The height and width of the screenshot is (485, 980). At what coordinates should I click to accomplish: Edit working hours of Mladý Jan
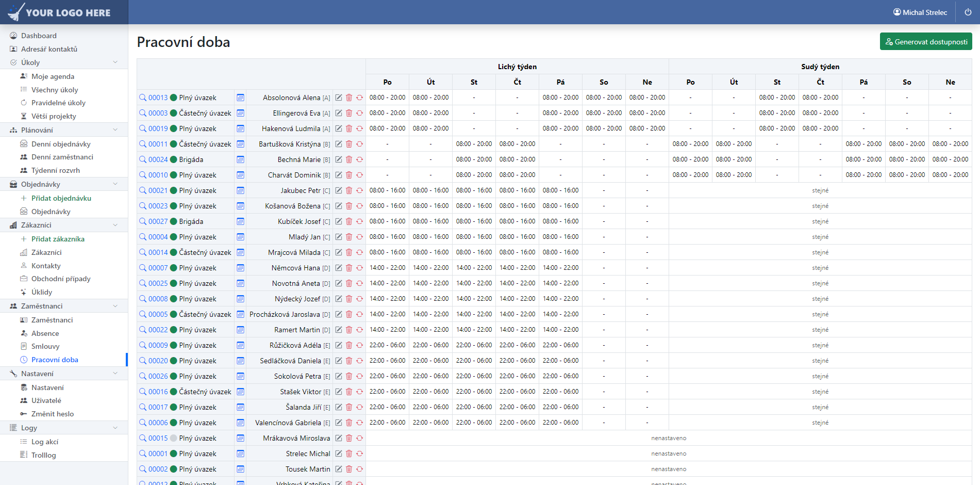(339, 237)
